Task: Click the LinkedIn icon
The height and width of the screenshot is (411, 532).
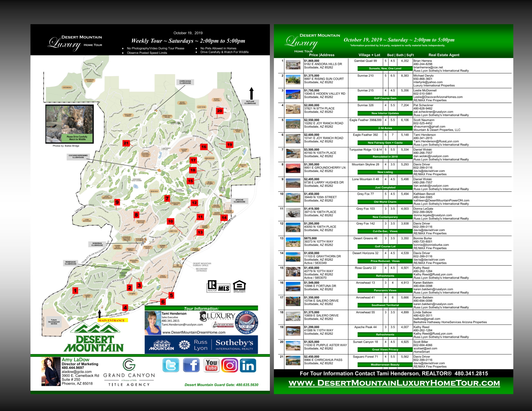Action: (x=248, y=365)
